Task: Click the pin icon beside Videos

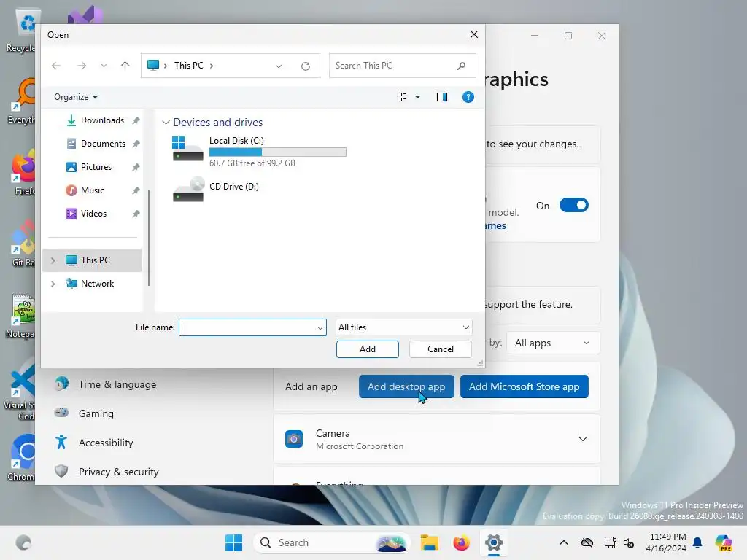Action: click(136, 214)
